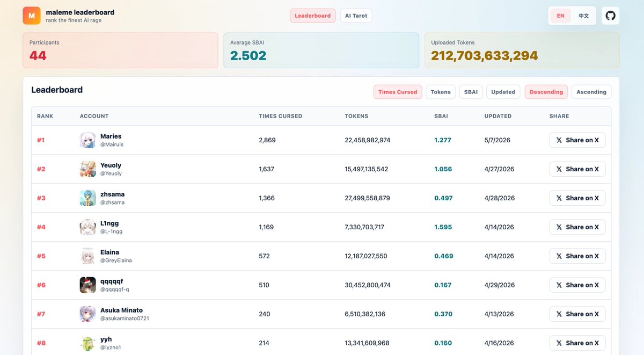This screenshot has height=355, width=644.
Task: Sort leaderboard by SBAI
Action: pos(471,92)
